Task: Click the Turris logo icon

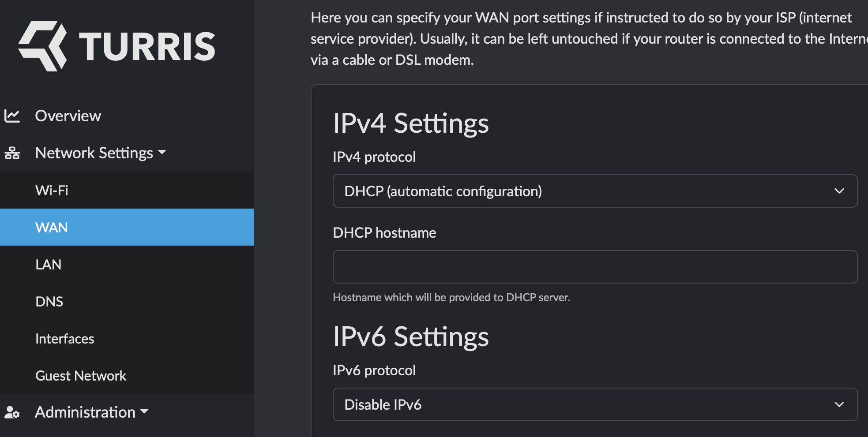Action: pyautogui.click(x=42, y=46)
